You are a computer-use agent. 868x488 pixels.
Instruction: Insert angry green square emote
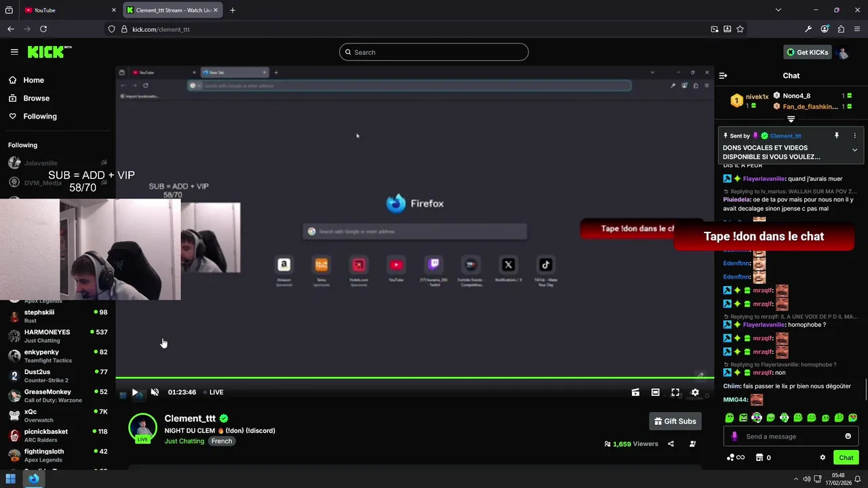point(743,418)
